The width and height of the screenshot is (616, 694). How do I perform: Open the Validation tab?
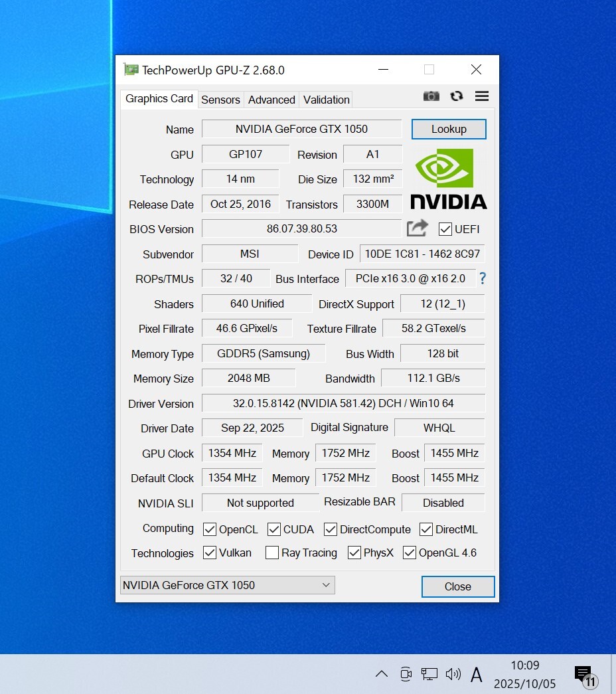pos(326,100)
